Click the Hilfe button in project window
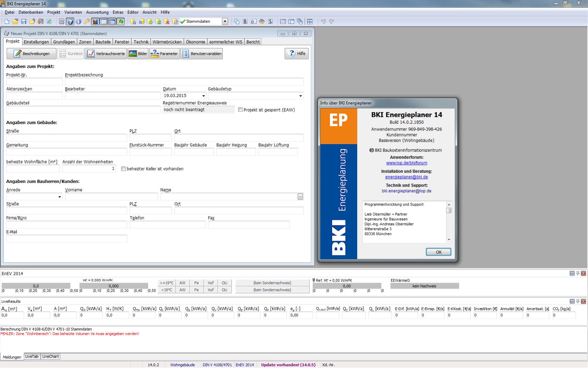Image resolution: width=588 pixels, height=368 pixels. pos(297,54)
